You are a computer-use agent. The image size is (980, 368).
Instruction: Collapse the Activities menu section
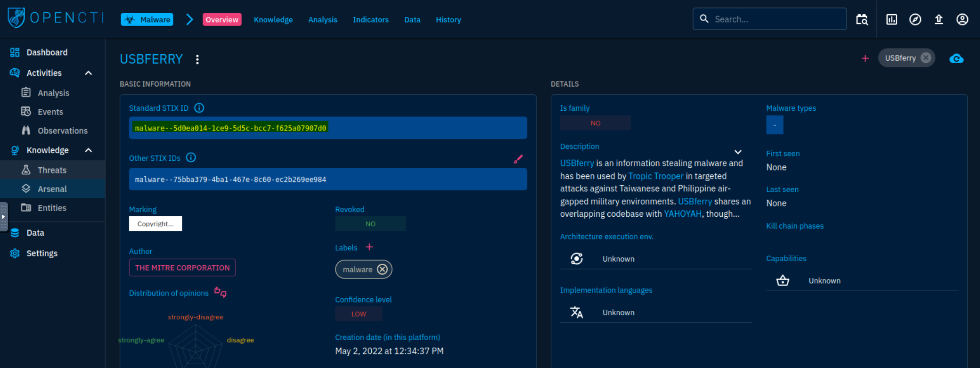click(x=88, y=73)
